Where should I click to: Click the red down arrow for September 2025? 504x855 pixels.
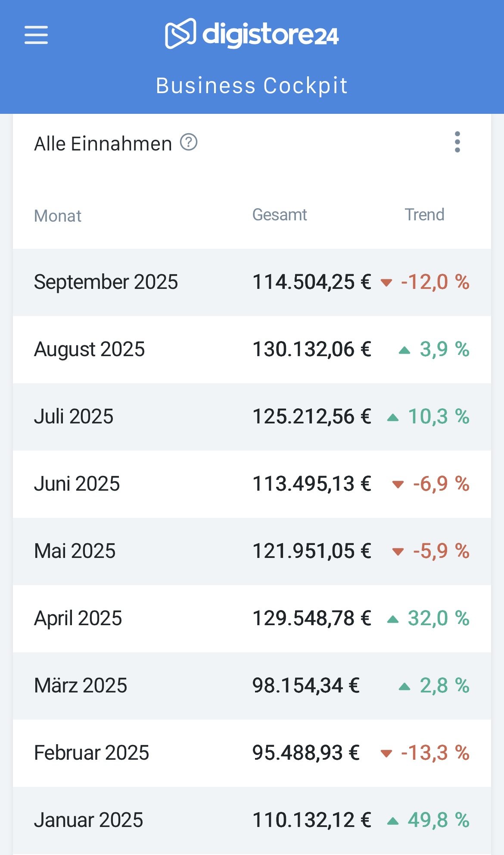386,283
